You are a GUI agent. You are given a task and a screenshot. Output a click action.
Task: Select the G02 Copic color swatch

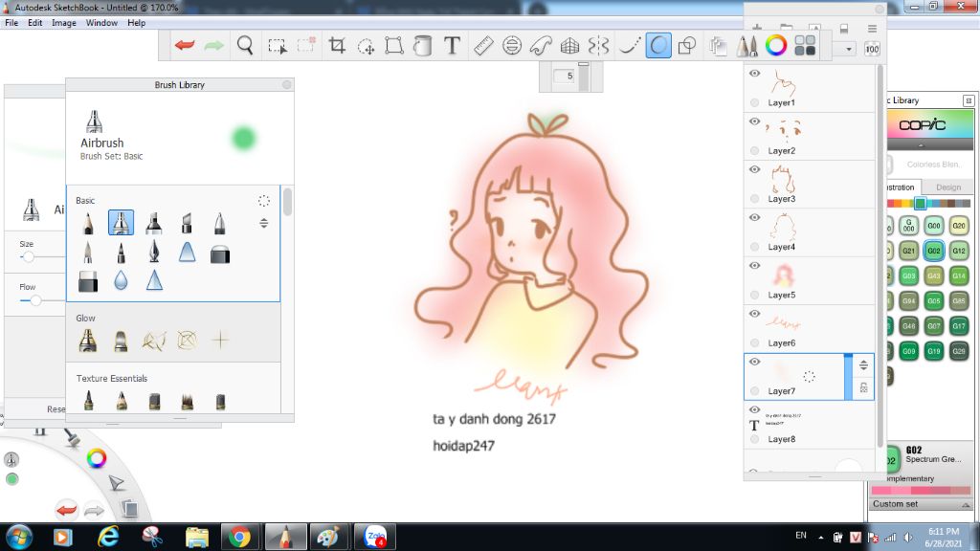[x=934, y=251]
